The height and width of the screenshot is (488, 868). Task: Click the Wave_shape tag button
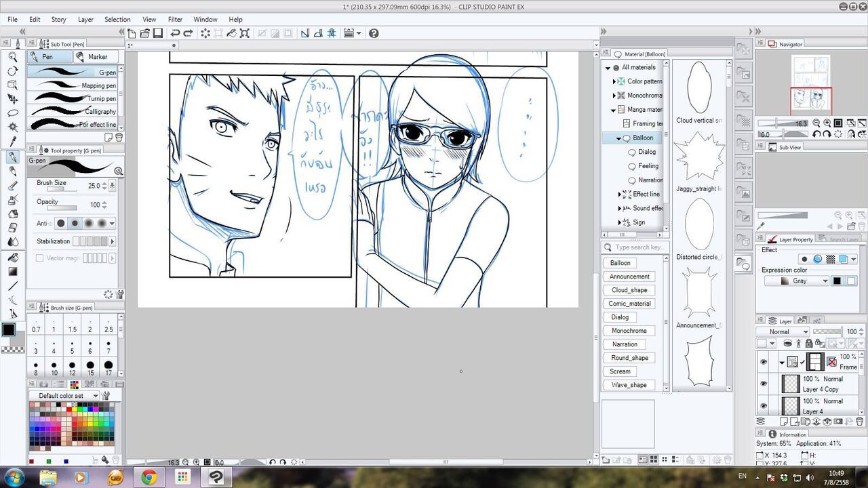tap(629, 385)
